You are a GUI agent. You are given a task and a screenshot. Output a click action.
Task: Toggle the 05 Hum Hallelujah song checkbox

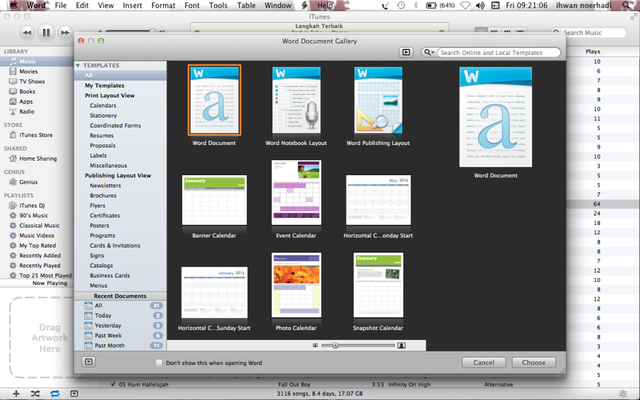pyautogui.click(x=113, y=384)
